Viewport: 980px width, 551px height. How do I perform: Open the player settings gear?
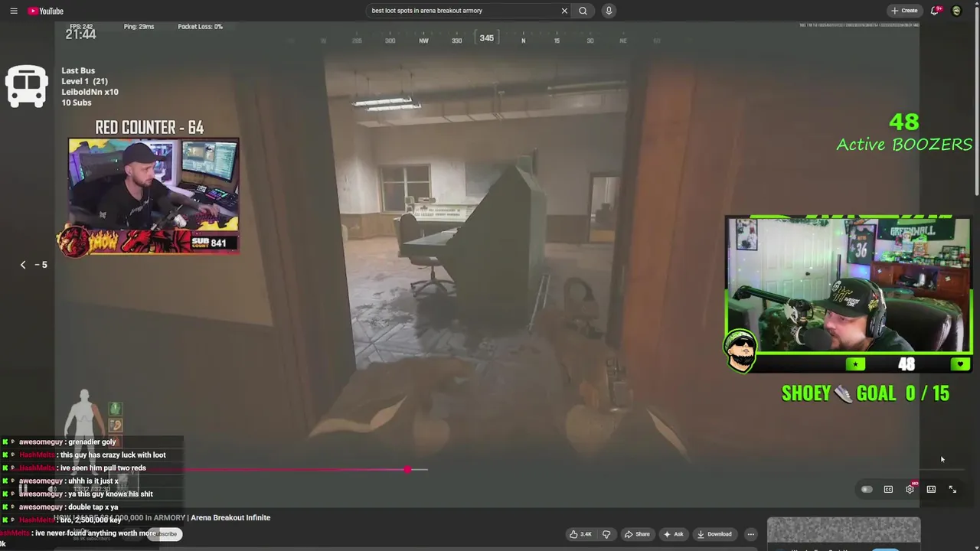coord(910,489)
